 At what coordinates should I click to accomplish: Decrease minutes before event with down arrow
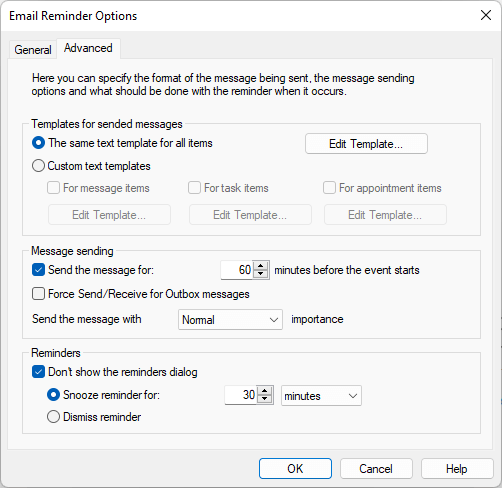(261, 274)
